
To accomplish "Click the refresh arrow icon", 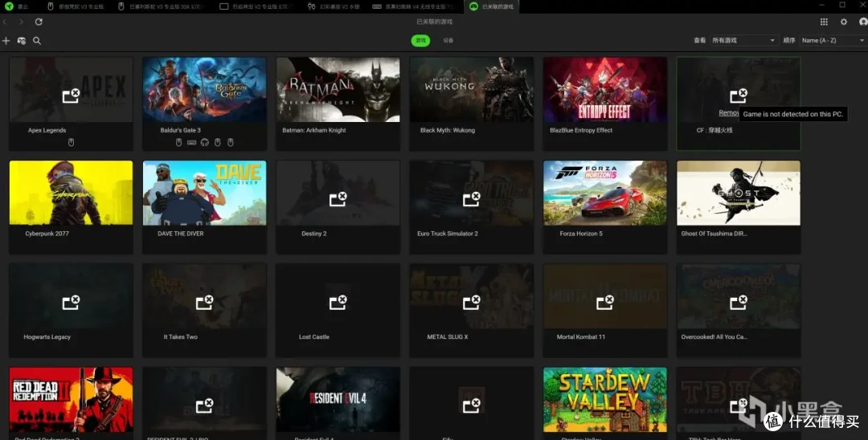I will (39, 22).
